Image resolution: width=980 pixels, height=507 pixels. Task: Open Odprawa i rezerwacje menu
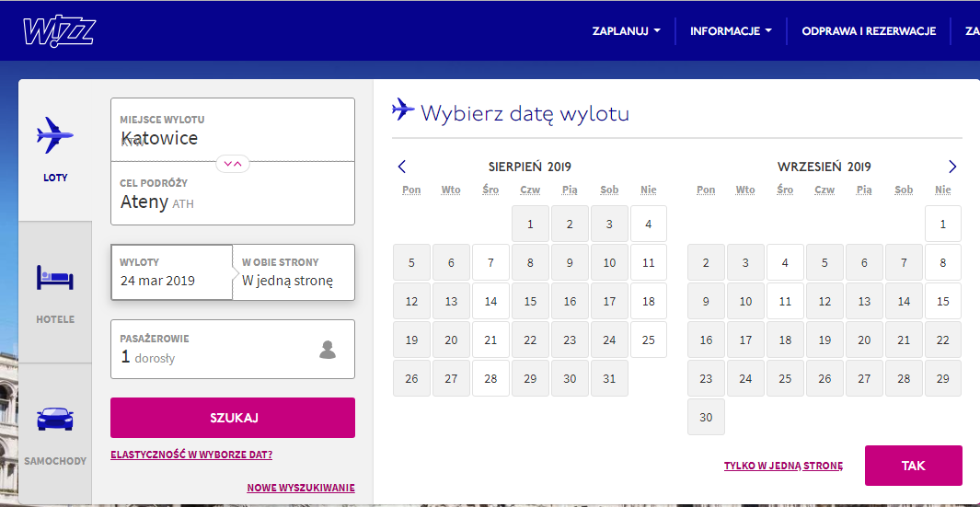pyautogui.click(x=869, y=31)
